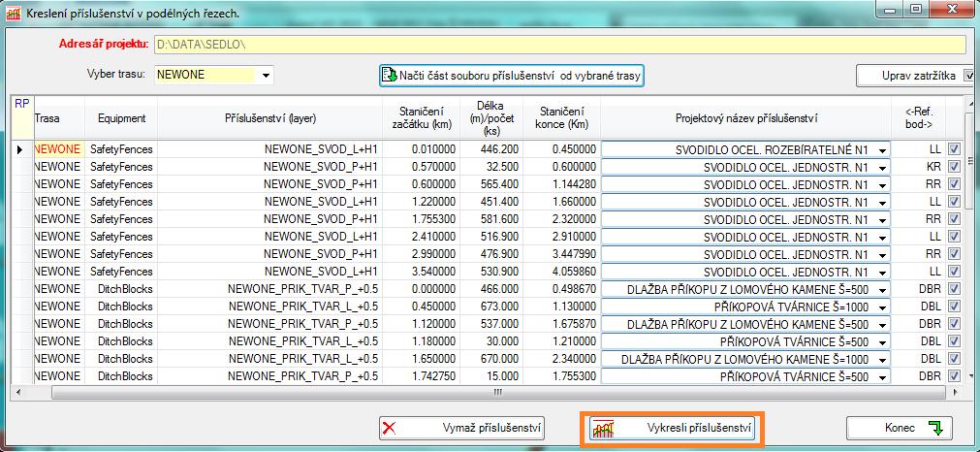980x452 pixels.
Task: Open name dropdown in row ending 1.675870
Action: coord(882,325)
